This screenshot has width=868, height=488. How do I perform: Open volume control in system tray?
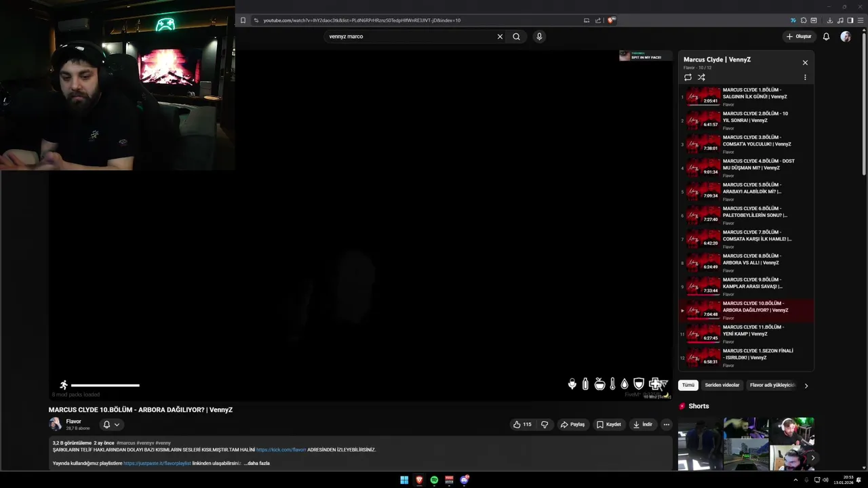(x=825, y=480)
